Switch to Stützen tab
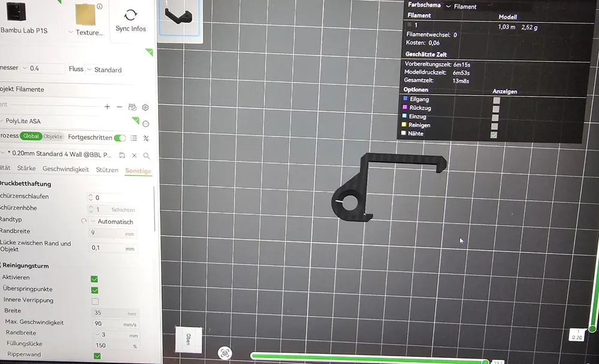This screenshot has width=599, height=364. tap(107, 169)
